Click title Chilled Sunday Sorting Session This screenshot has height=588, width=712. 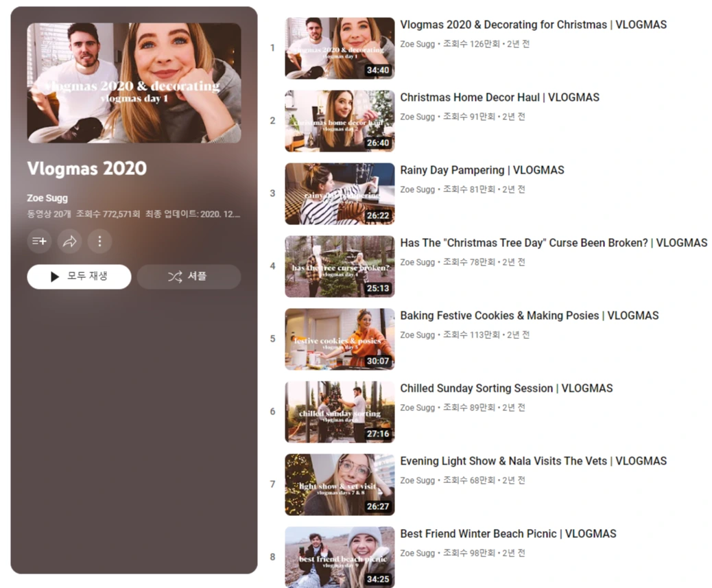pos(506,388)
